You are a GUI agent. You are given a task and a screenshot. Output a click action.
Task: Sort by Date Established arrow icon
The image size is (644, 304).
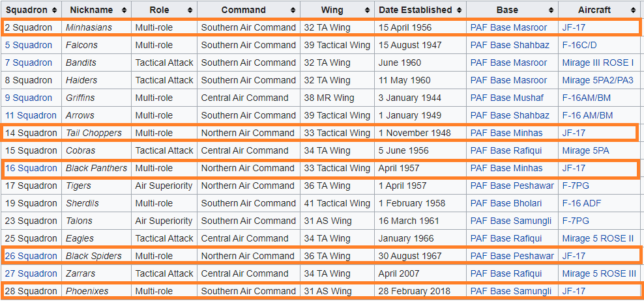[x=459, y=10]
